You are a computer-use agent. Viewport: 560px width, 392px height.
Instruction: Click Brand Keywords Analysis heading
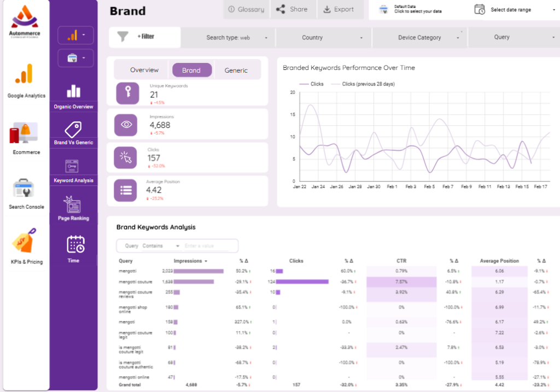[x=156, y=227]
